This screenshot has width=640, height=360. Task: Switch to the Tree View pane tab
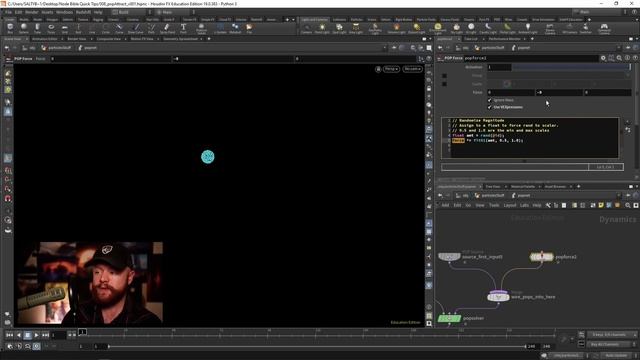(x=493, y=187)
